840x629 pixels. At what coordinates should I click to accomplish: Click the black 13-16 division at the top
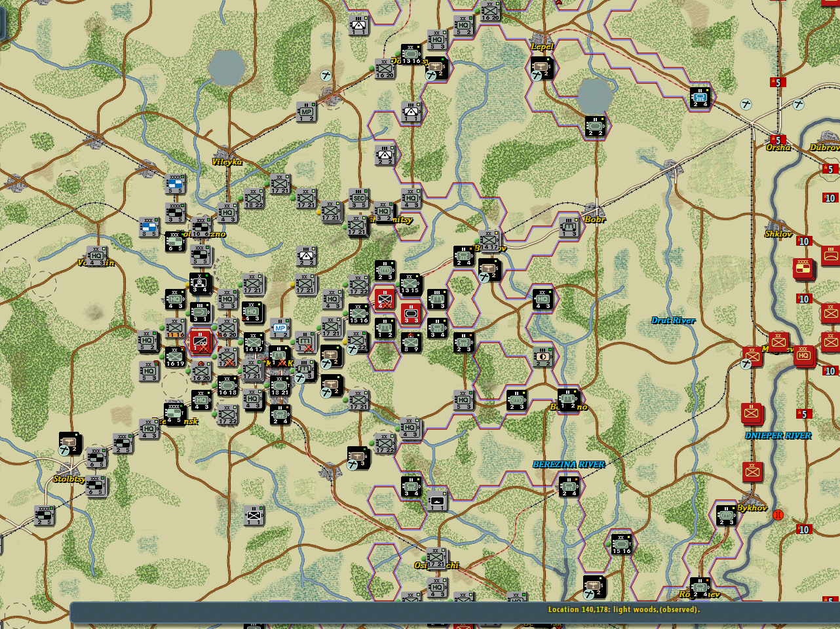pos(411,54)
